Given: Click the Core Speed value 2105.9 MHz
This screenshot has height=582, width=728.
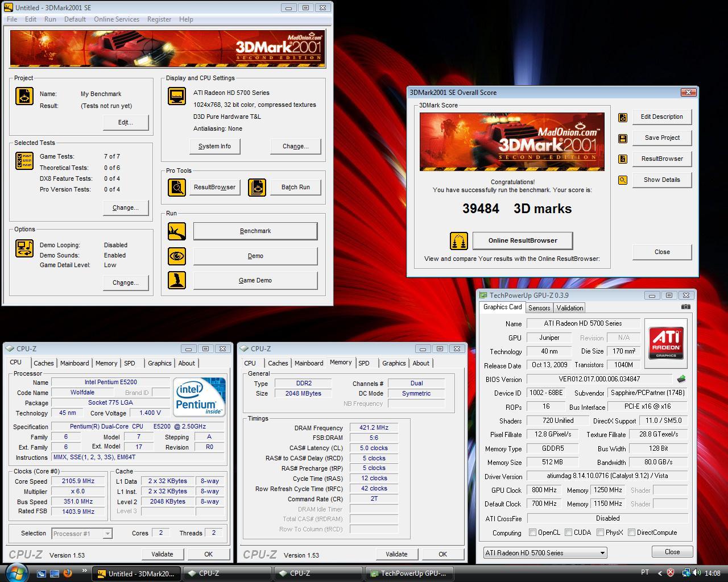Looking at the screenshot, I should point(78,481).
